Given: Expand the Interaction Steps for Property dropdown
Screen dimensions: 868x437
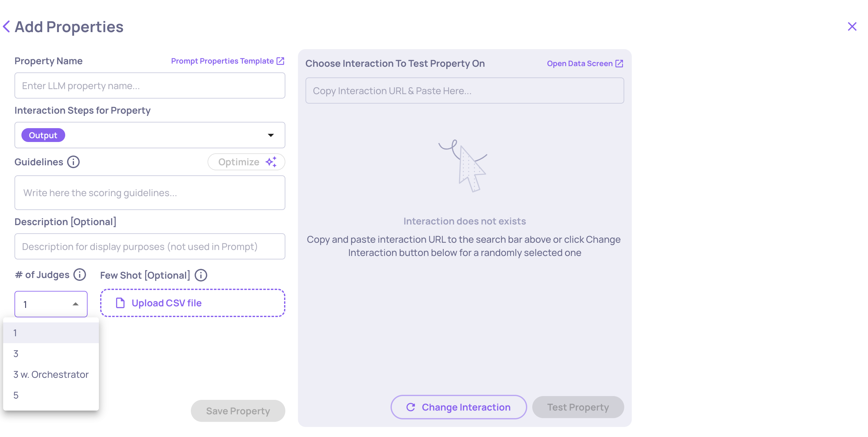Looking at the screenshot, I should [271, 135].
